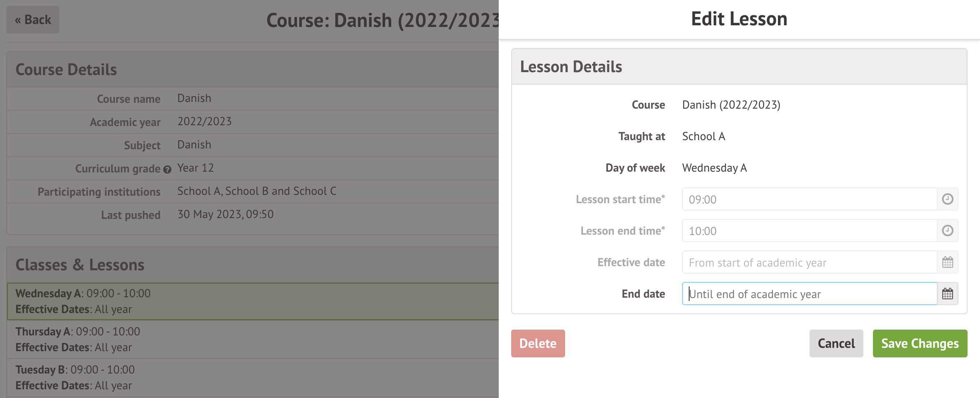Focus the Effective date input field
Image resolution: width=980 pixels, height=398 pixels.
pyautogui.click(x=809, y=262)
